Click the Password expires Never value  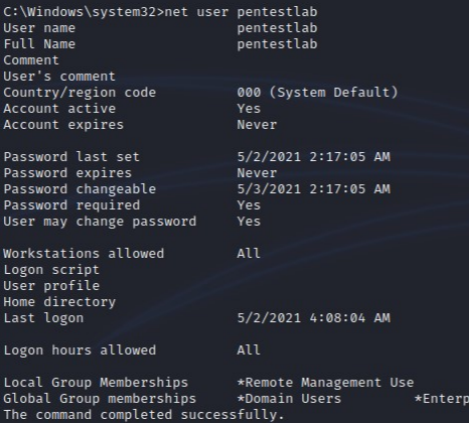pyautogui.click(x=257, y=173)
